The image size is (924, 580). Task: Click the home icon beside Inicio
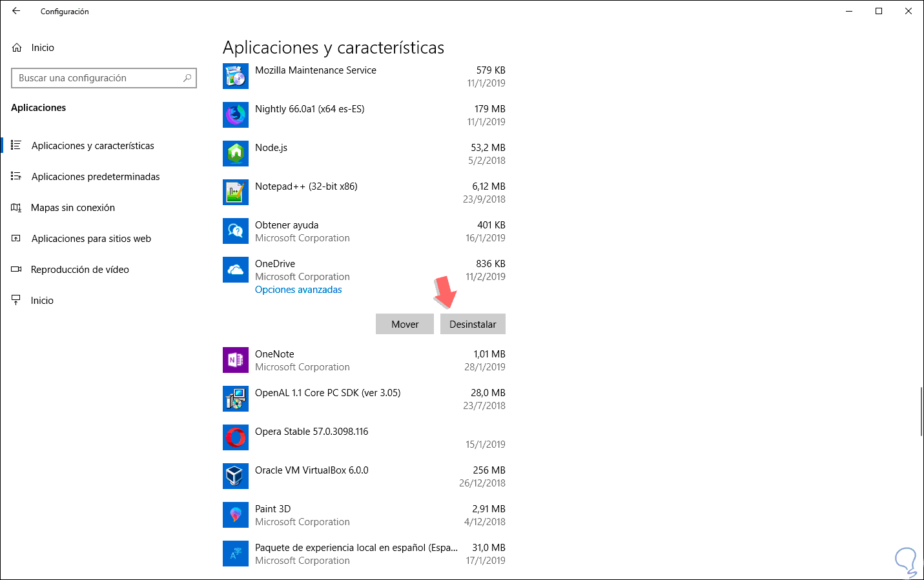pos(17,48)
